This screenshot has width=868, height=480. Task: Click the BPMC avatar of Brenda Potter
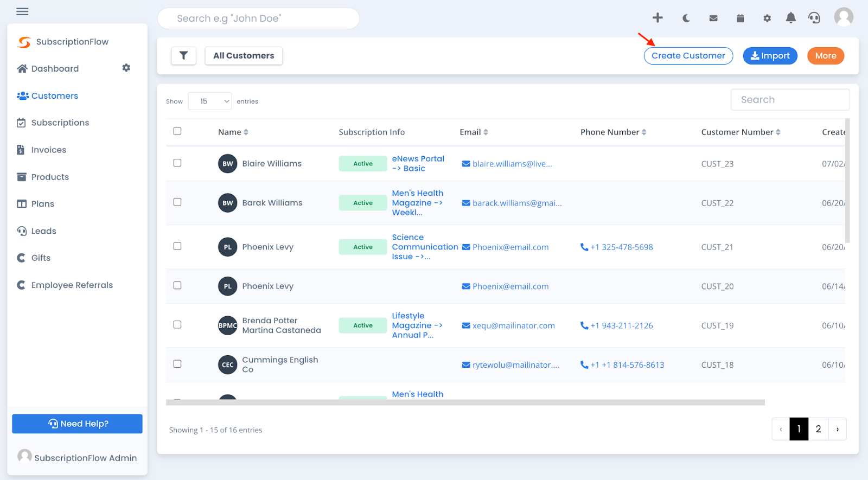pos(228,325)
